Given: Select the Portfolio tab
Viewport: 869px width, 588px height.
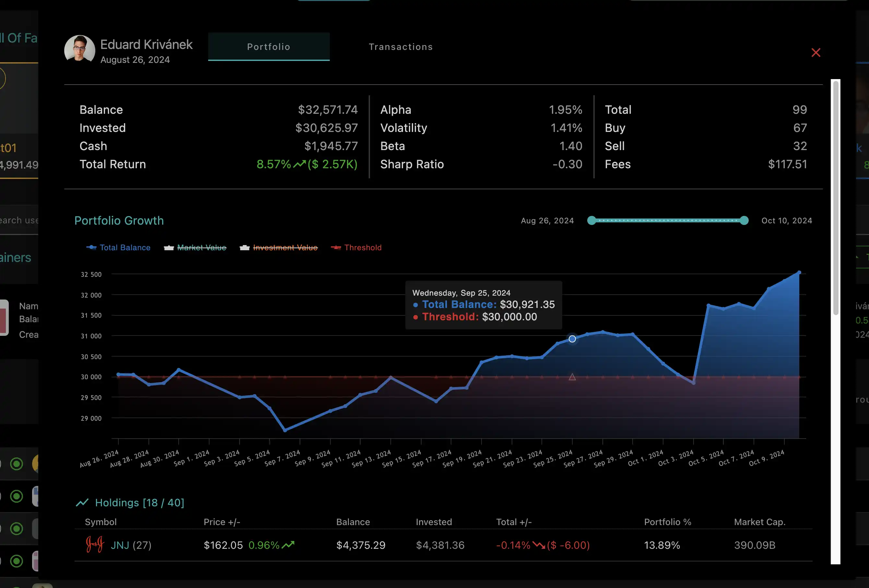Looking at the screenshot, I should click(269, 47).
